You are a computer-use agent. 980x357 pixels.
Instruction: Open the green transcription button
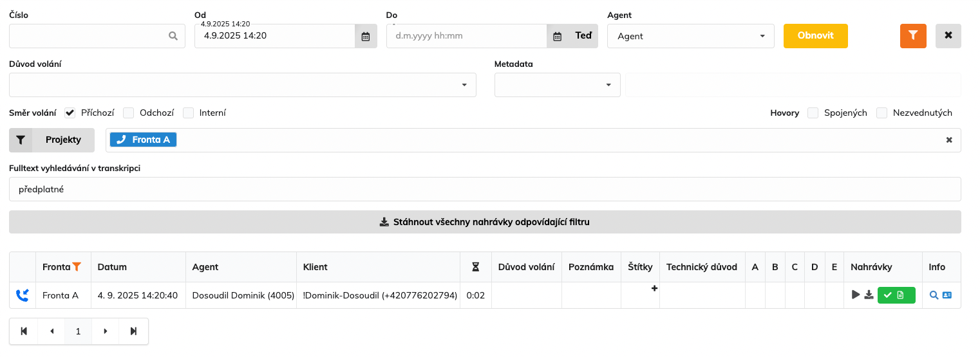coord(896,295)
